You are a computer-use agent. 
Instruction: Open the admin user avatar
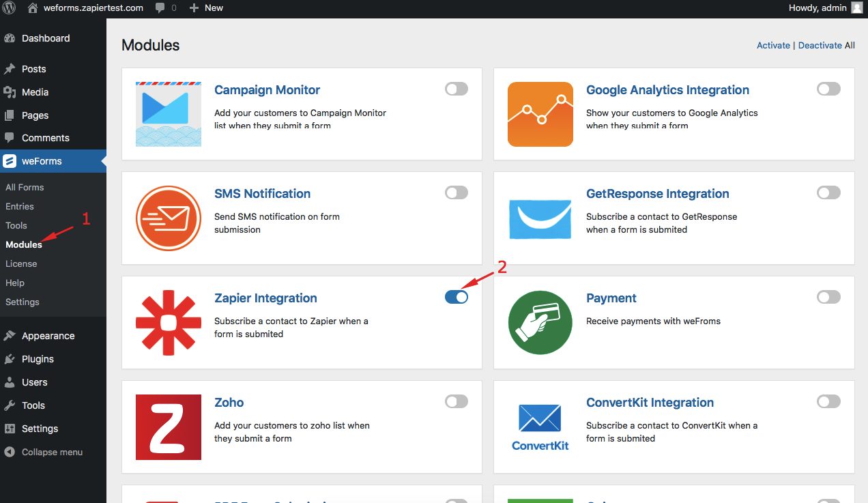(x=856, y=8)
